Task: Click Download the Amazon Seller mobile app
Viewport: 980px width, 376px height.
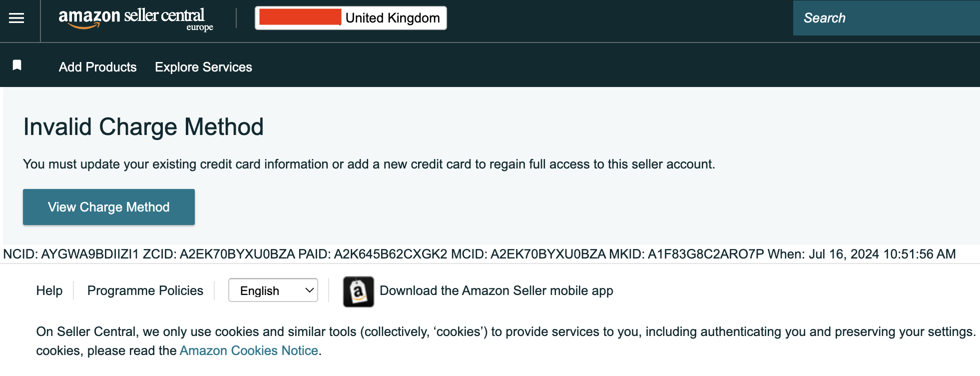Action: [496, 290]
